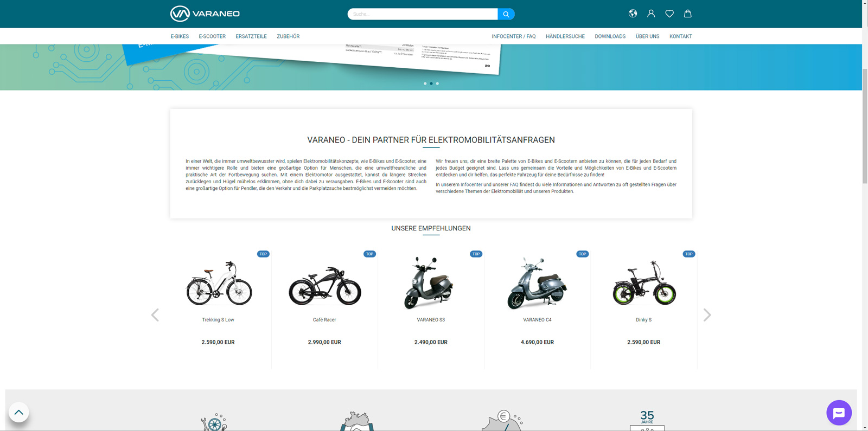Screen dimensions: 868x431
Task: Click the Trekking S Low product title
Action: (x=218, y=320)
